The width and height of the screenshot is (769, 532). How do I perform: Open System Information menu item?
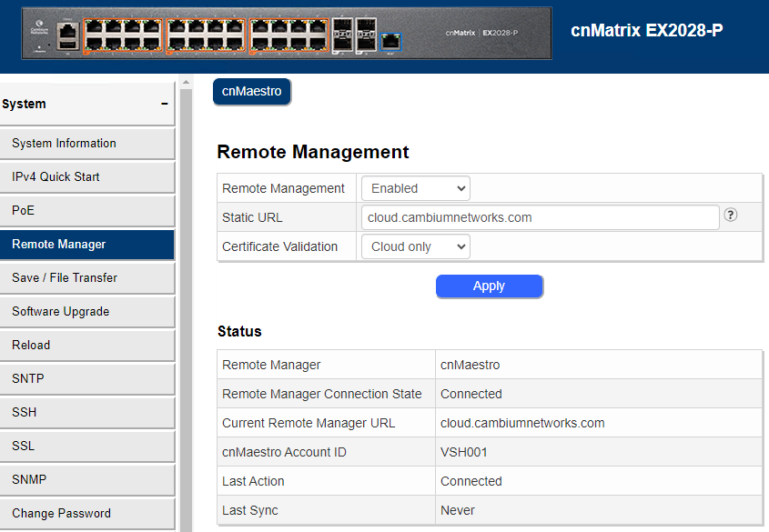pos(87,144)
